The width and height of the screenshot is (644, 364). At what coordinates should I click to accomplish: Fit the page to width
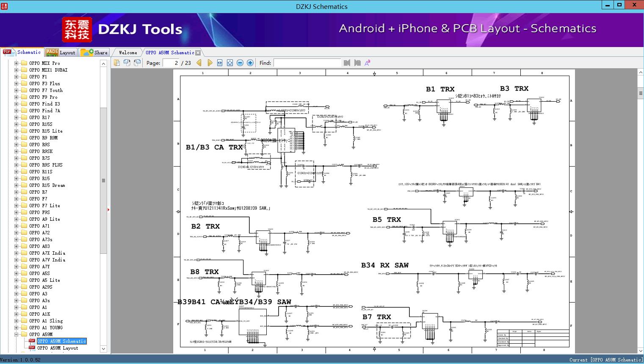tap(220, 63)
